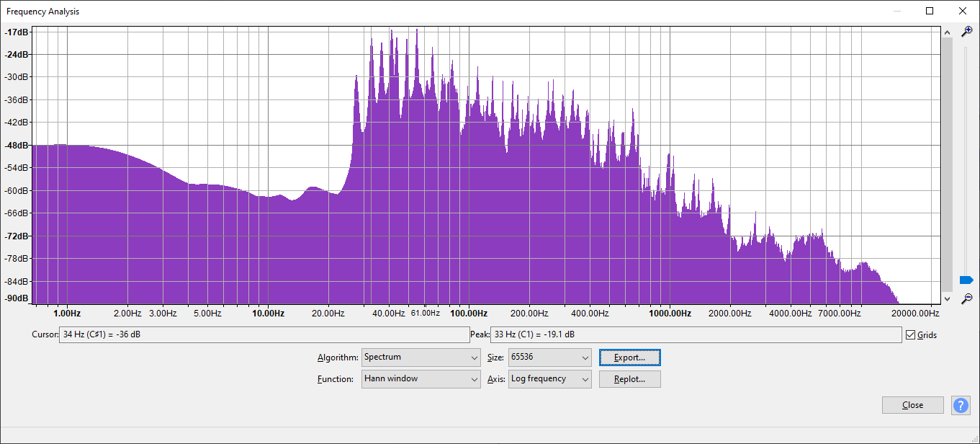Open help with the blue question mark icon
This screenshot has width=980, height=444.
[961, 405]
